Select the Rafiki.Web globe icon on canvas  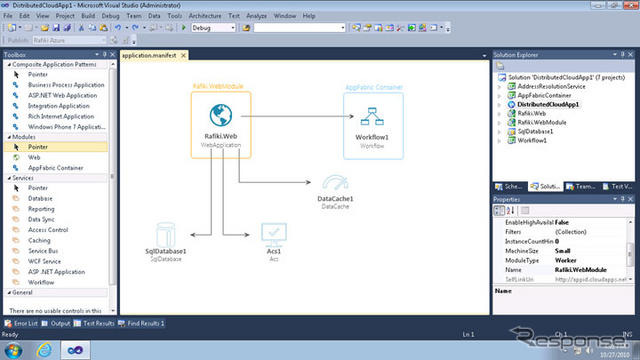click(x=221, y=116)
